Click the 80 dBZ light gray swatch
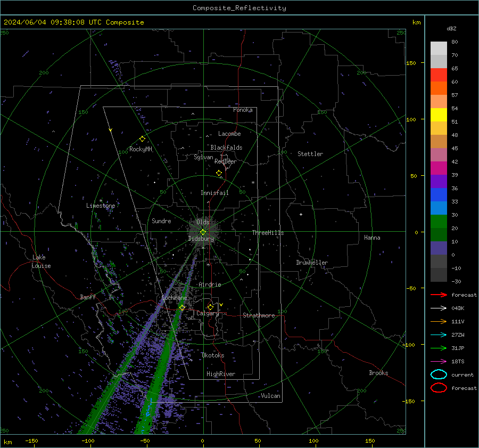 tap(439, 48)
